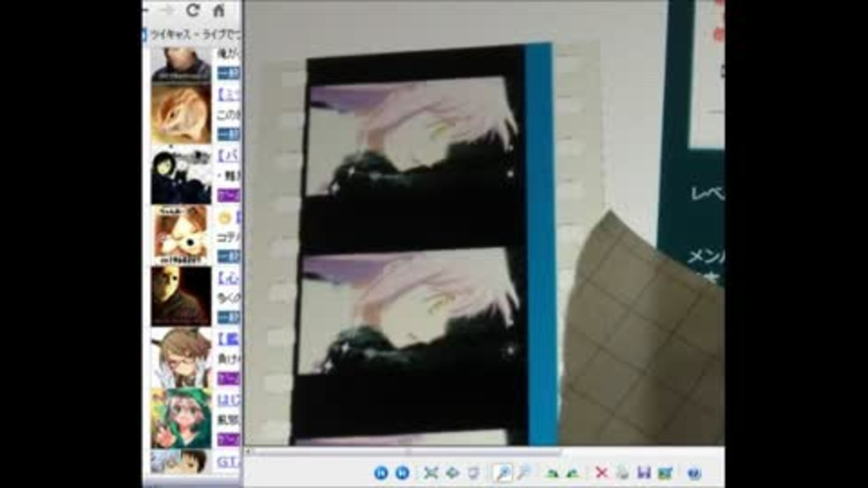Select the zoom-out magnifier tool
Screen dimensions: 868x488
coord(524,473)
